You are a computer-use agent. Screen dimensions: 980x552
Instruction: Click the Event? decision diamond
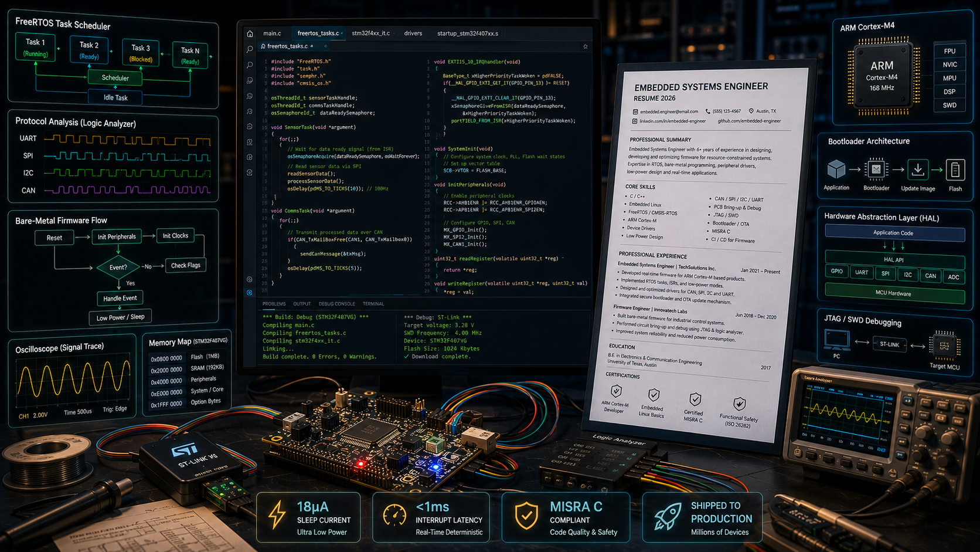tap(118, 267)
